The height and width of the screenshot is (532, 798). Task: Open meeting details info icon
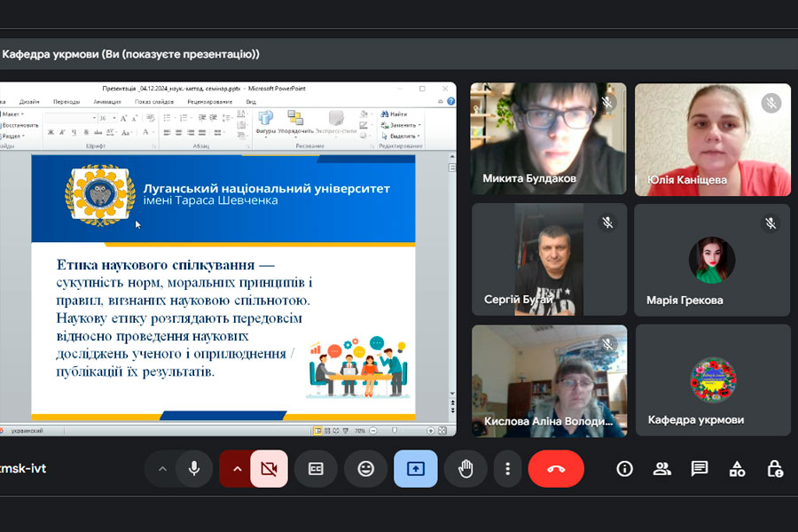click(624, 468)
